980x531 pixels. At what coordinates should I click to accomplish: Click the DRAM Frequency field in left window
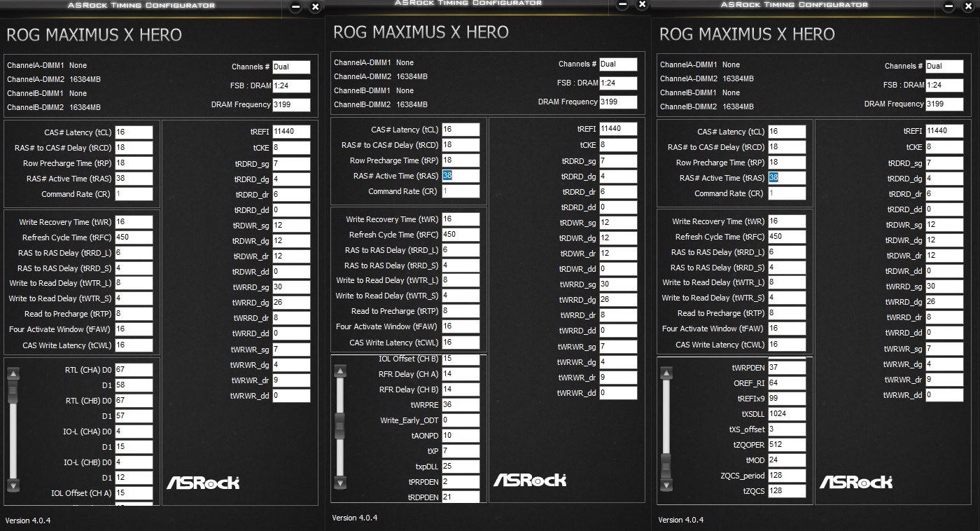click(x=291, y=105)
